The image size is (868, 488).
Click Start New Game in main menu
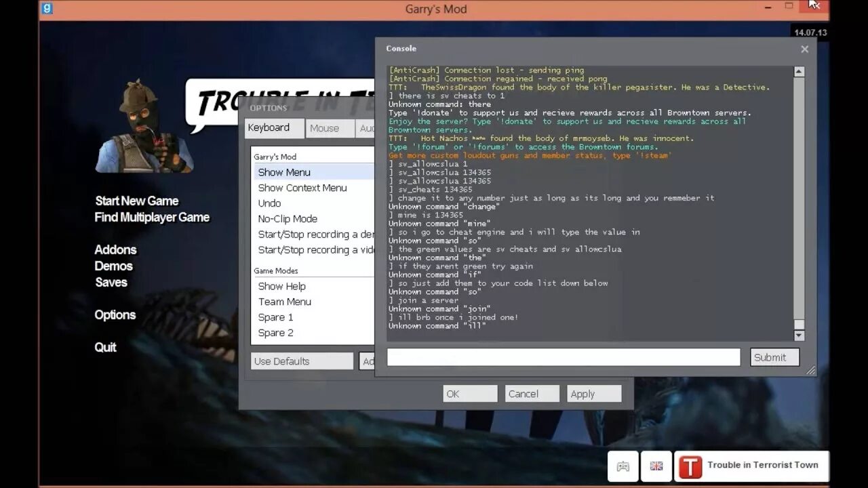click(137, 201)
